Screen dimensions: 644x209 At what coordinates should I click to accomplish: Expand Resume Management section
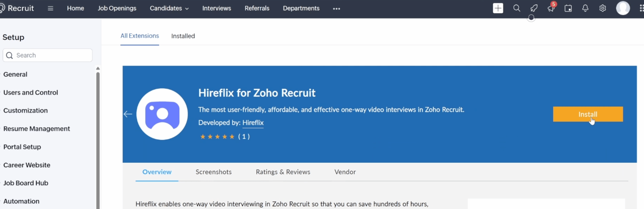point(36,129)
